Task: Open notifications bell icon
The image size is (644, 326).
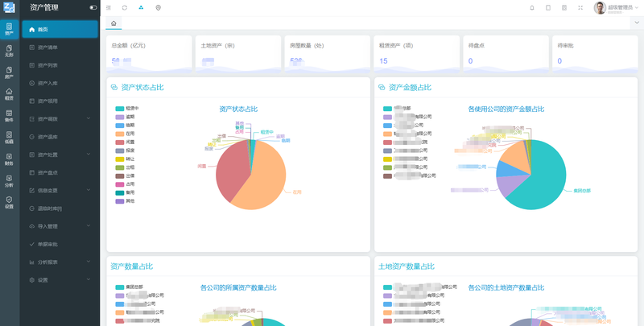Action: [x=532, y=8]
